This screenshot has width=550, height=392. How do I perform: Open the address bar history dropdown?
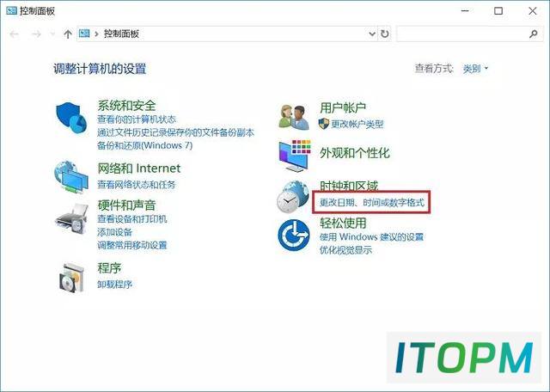click(x=372, y=34)
